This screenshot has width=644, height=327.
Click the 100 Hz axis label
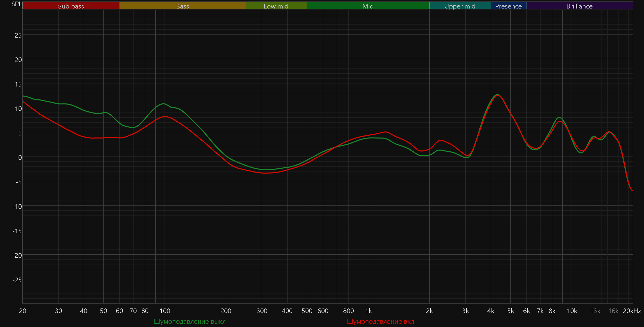[165, 311]
